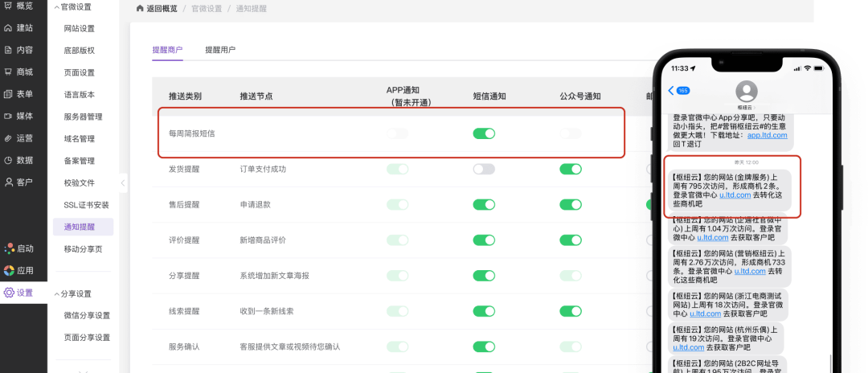The height and width of the screenshot is (373, 868).
Task: Click the home icon beside 返回概览
Action: click(x=141, y=9)
